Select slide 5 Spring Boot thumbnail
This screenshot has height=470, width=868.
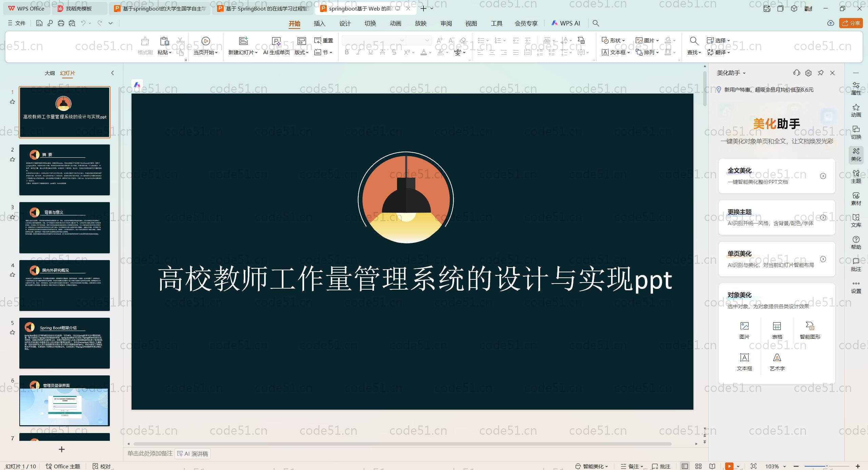coord(64,343)
